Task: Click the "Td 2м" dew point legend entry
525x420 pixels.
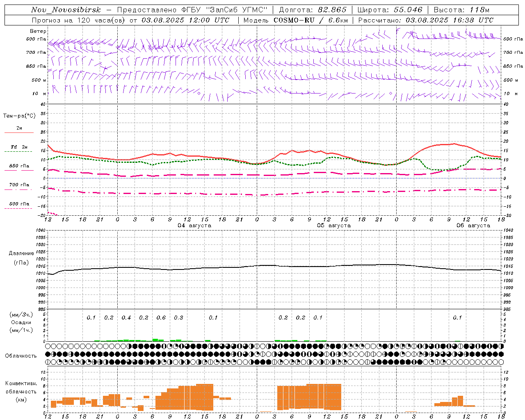Action: click(x=19, y=147)
